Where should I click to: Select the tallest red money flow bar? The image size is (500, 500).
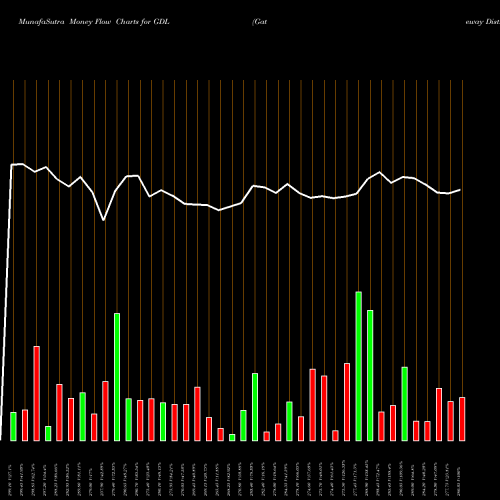[x=37, y=394]
